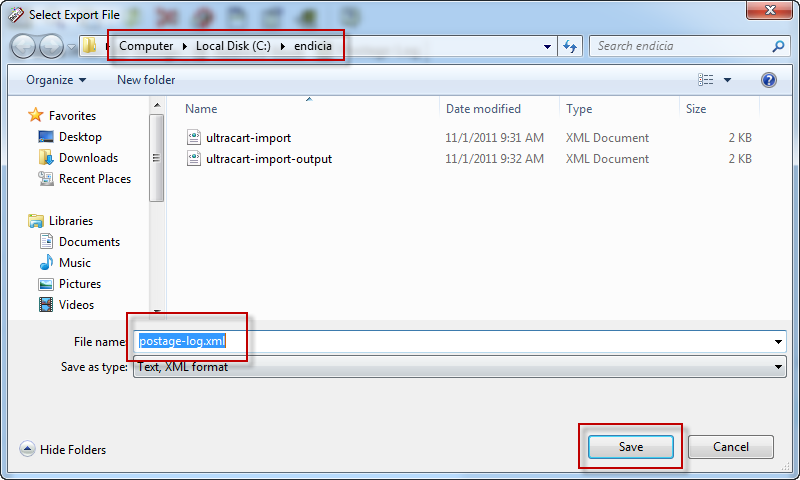The height and width of the screenshot is (480, 800).
Task: Click date 11/1/2011 9:32 AM
Action: coord(494,159)
